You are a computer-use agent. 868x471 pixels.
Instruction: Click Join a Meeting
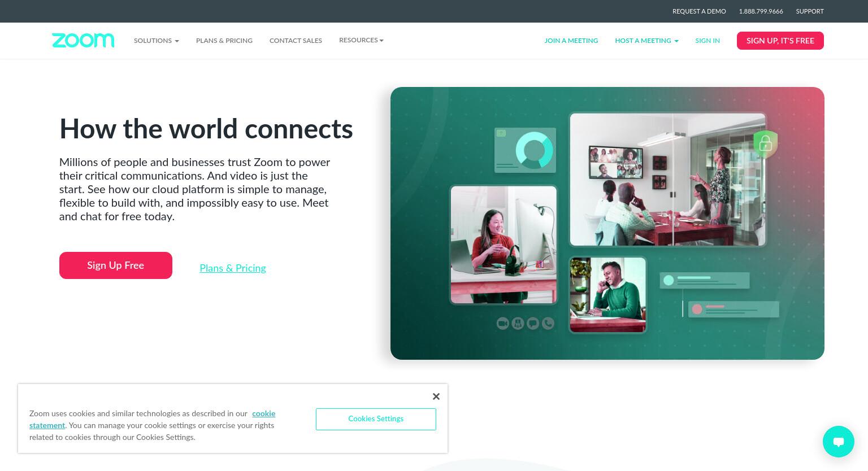(x=571, y=41)
